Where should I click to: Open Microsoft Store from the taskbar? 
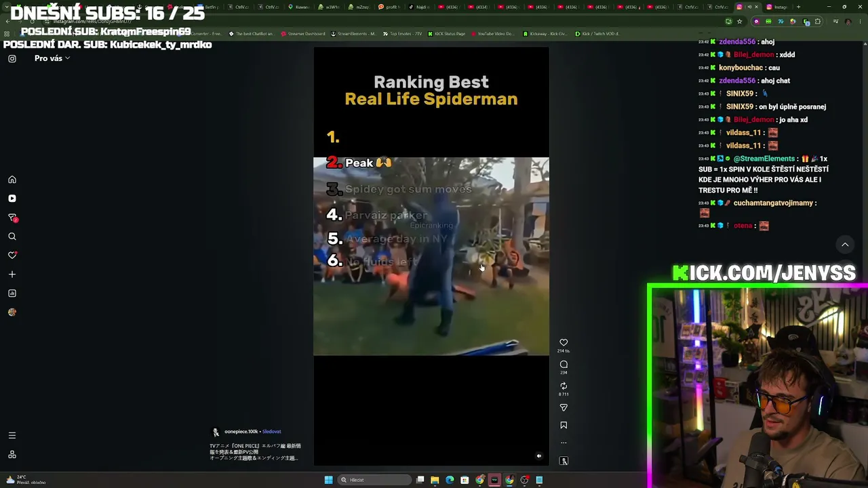(465, 480)
